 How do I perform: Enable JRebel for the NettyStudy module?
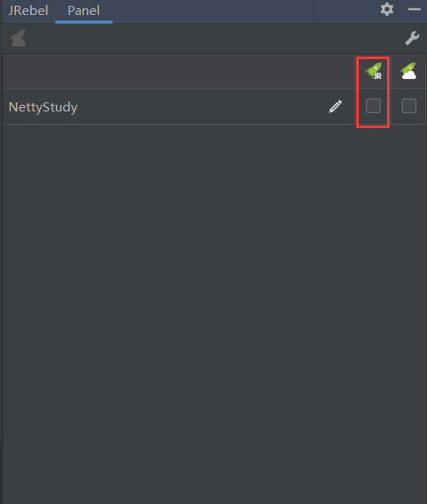coord(373,106)
